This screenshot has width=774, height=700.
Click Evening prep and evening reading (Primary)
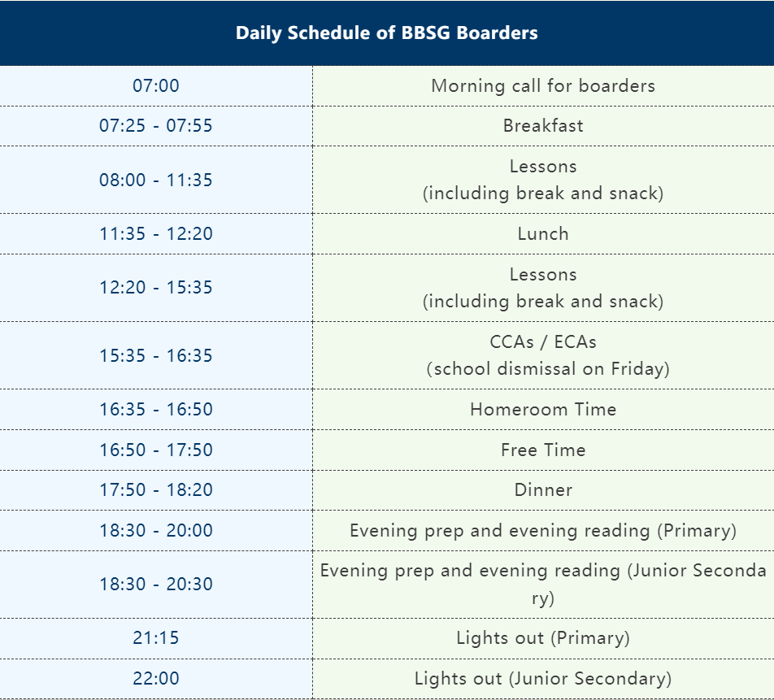pos(543,531)
